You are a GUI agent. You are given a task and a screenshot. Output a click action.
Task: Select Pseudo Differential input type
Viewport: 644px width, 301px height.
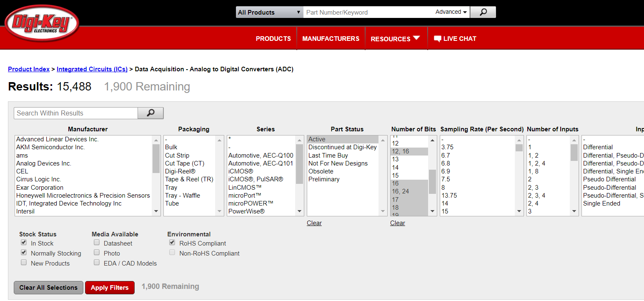coord(613,179)
